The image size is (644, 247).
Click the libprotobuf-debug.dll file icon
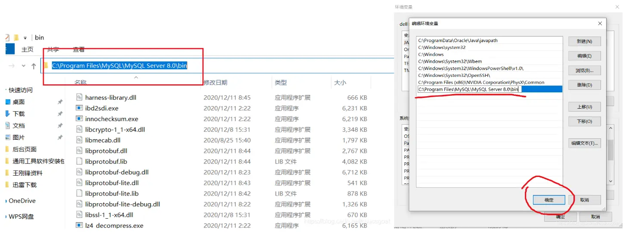pyautogui.click(x=79, y=172)
